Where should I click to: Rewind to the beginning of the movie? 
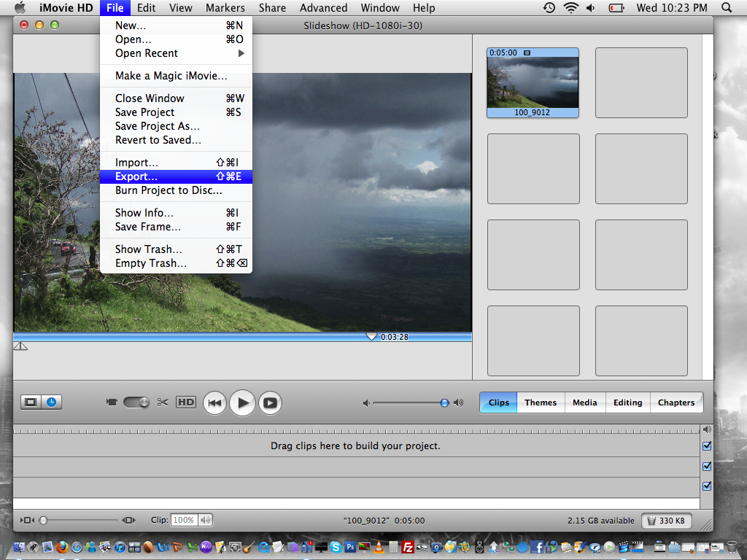[x=215, y=402]
